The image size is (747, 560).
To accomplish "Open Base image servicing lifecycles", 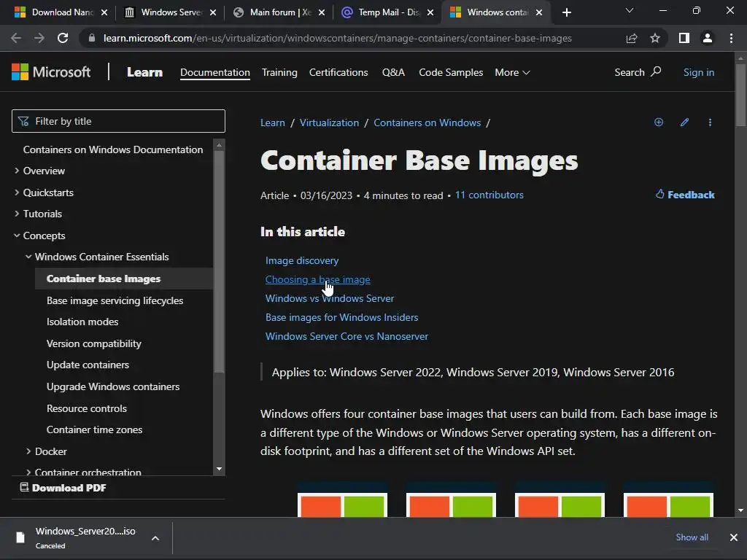I will pyautogui.click(x=115, y=300).
